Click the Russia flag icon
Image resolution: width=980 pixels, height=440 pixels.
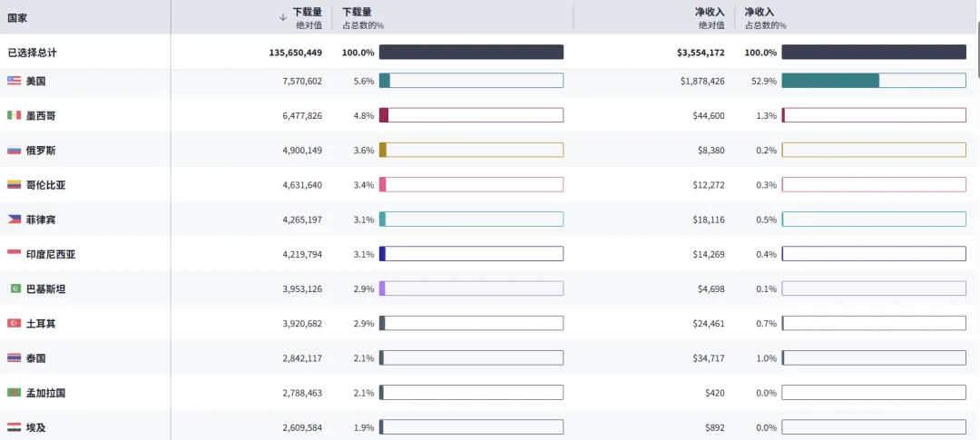[x=14, y=150]
